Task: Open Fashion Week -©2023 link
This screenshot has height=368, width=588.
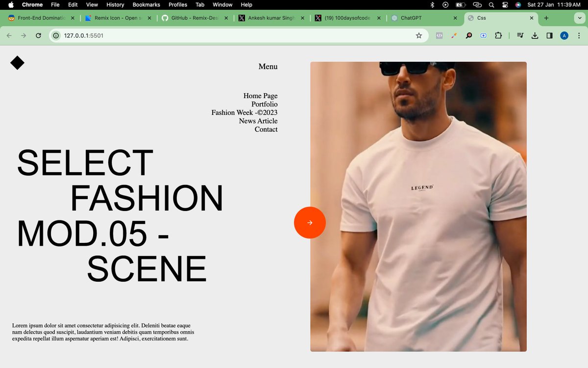Action: point(245,113)
